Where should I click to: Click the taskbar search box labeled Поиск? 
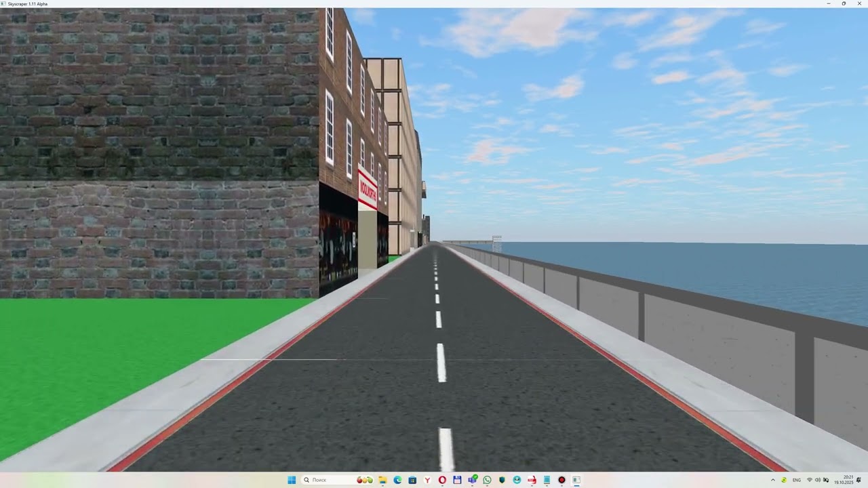click(x=338, y=480)
